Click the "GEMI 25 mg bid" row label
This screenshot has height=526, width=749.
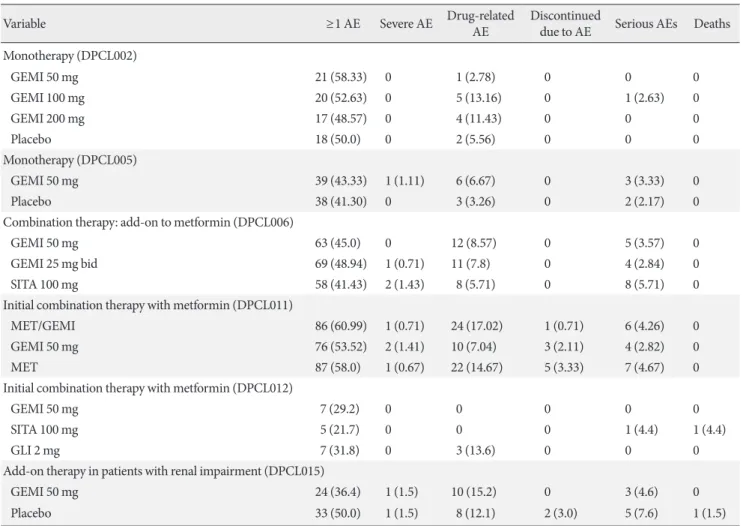[x=54, y=264]
